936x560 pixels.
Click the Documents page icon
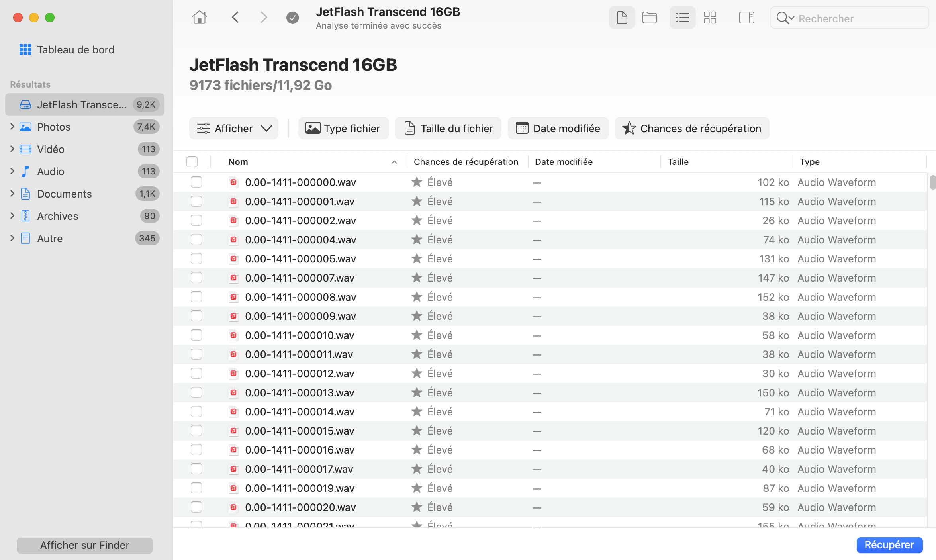[25, 194]
